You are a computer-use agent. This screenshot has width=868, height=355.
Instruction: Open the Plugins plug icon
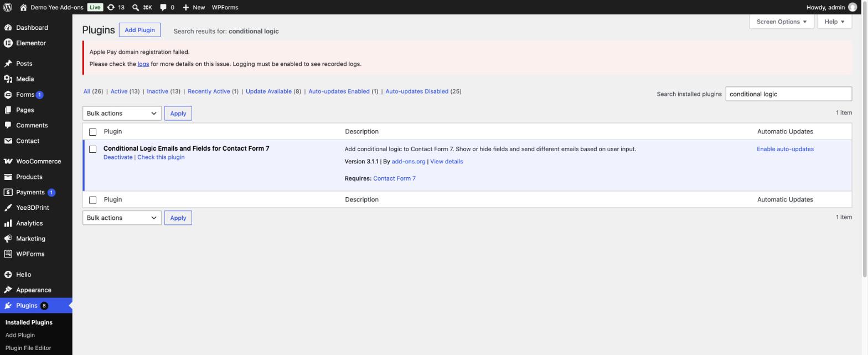[x=8, y=306]
